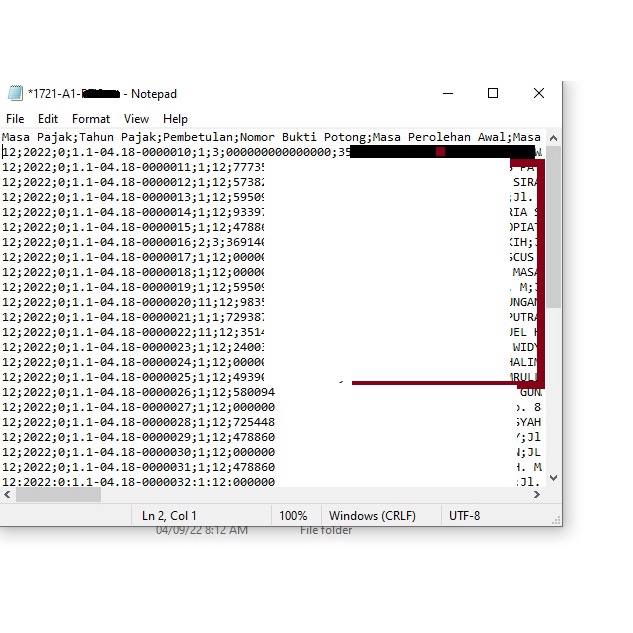633x633 pixels.
Task: Click the header line starting 'Masa Pajak;Tahun Pajak'
Action: click(271, 137)
